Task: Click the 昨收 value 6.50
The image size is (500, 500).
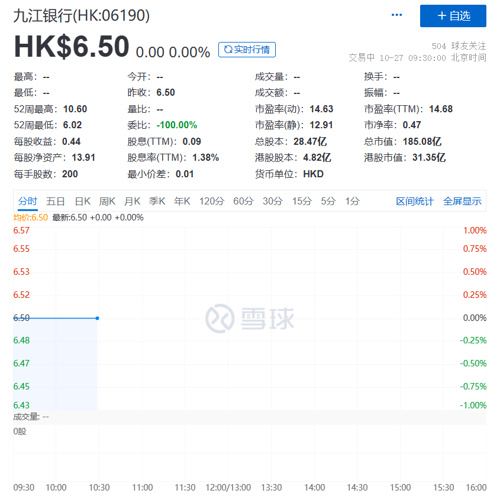Action: 166,92
